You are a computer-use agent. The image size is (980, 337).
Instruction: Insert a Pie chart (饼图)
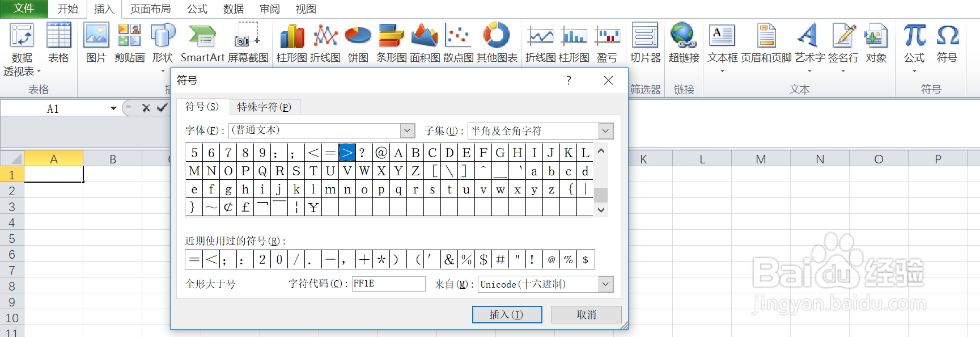pyautogui.click(x=358, y=43)
